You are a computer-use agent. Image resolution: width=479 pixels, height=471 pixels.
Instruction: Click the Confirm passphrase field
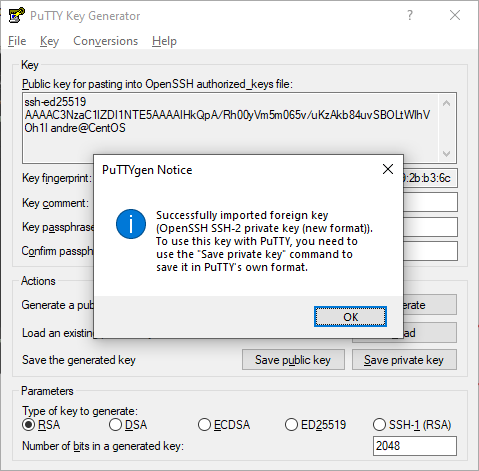click(430, 251)
